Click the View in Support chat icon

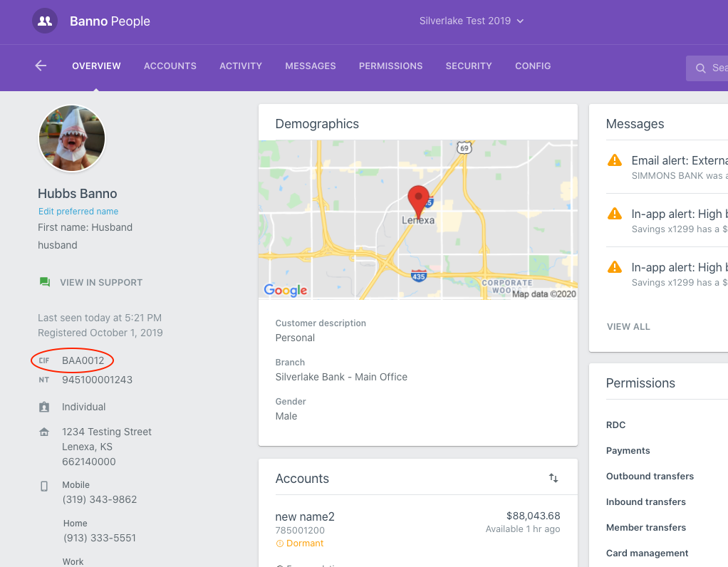click(45, 282)
